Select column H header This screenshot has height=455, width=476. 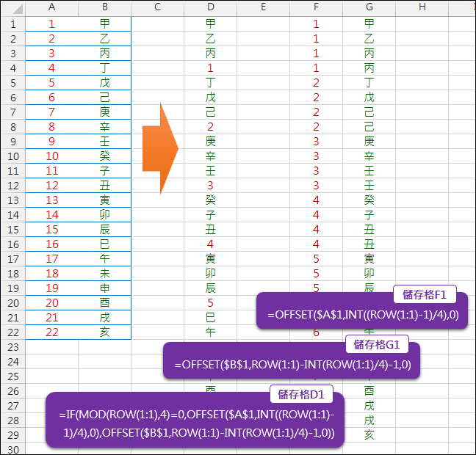coord(422,7)
